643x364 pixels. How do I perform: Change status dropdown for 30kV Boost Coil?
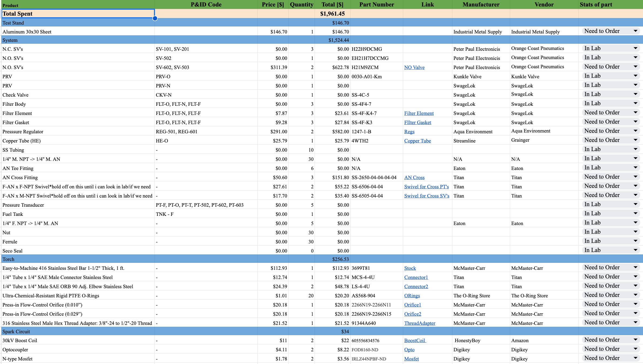click(x=635, y=340)
